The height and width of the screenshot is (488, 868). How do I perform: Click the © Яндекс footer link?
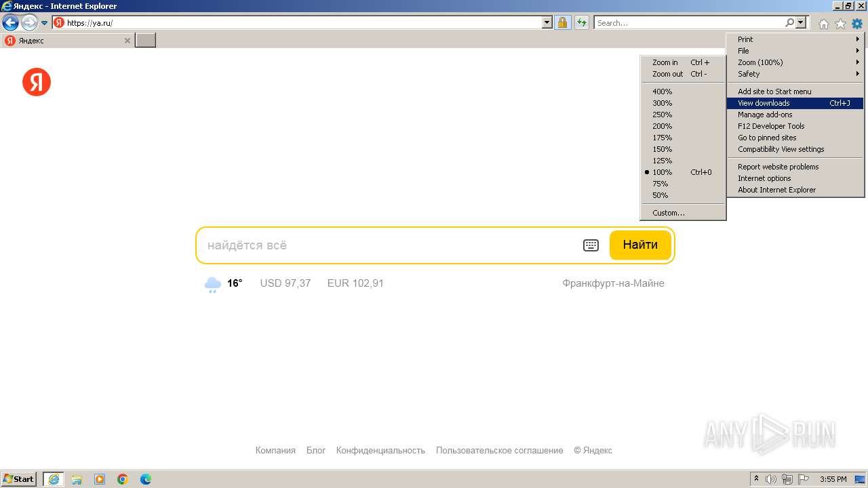point(593,450)
